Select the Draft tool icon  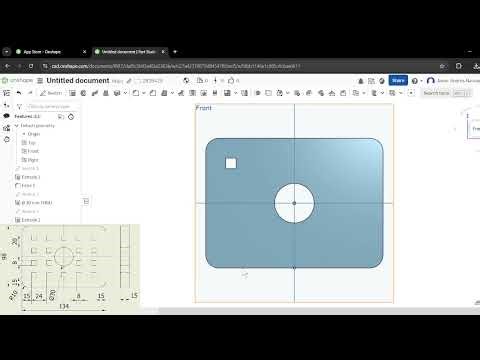pyautogui.click(x=164, y=93)
